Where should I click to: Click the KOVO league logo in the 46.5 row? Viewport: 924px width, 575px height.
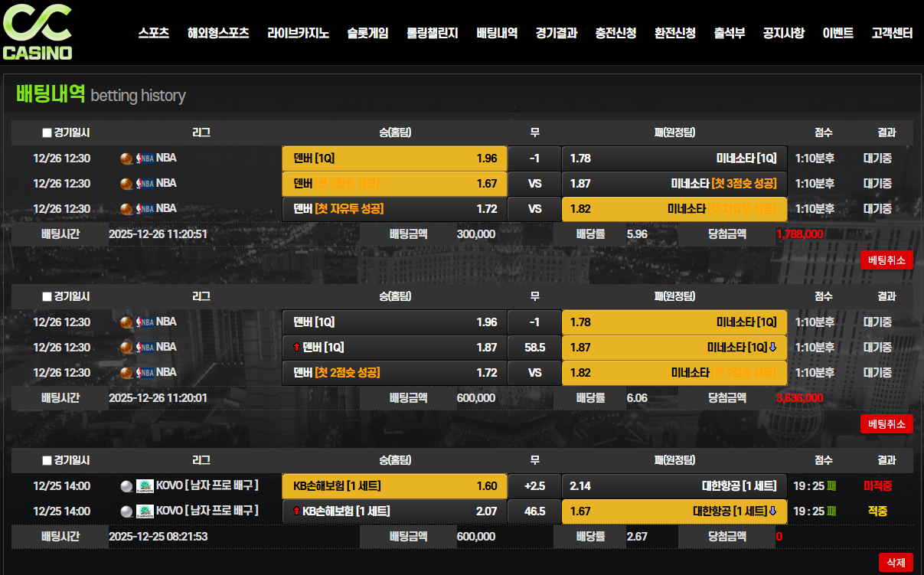[x=145, y=511]
